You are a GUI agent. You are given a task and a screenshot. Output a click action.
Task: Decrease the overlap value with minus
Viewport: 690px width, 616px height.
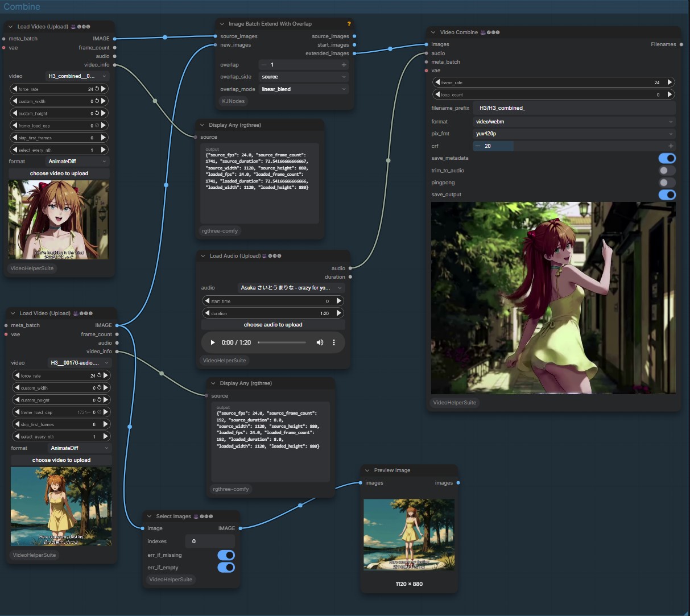(x=264, y=65)
